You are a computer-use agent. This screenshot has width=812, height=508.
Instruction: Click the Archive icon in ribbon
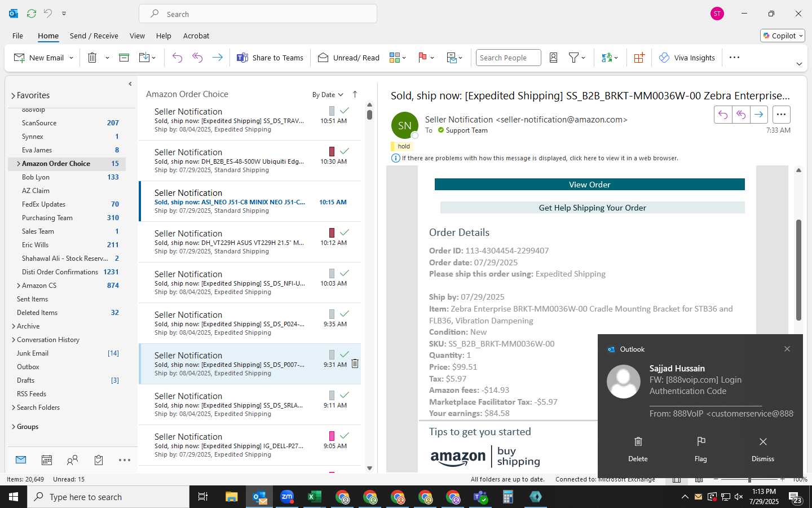(x=124, y=58)
